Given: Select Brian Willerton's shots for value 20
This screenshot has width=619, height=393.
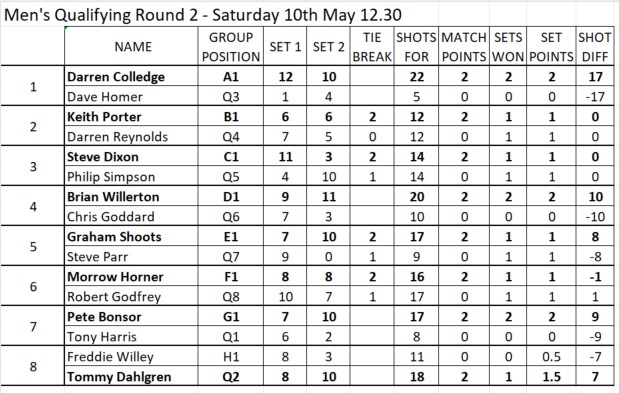Looking at the screenshot, I should pos(416,196).
